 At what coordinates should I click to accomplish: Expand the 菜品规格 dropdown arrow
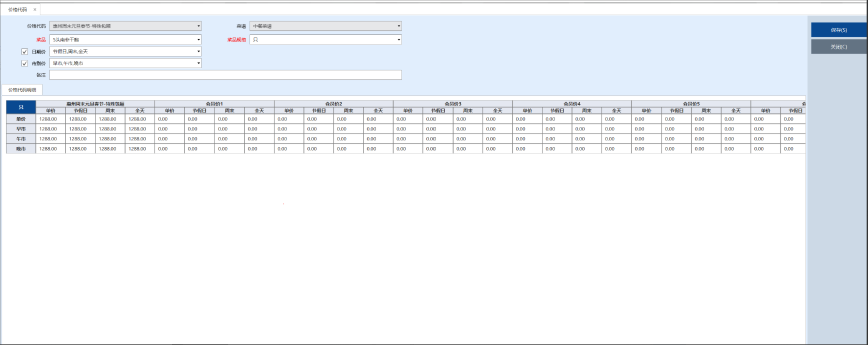[x=399, y=40]
